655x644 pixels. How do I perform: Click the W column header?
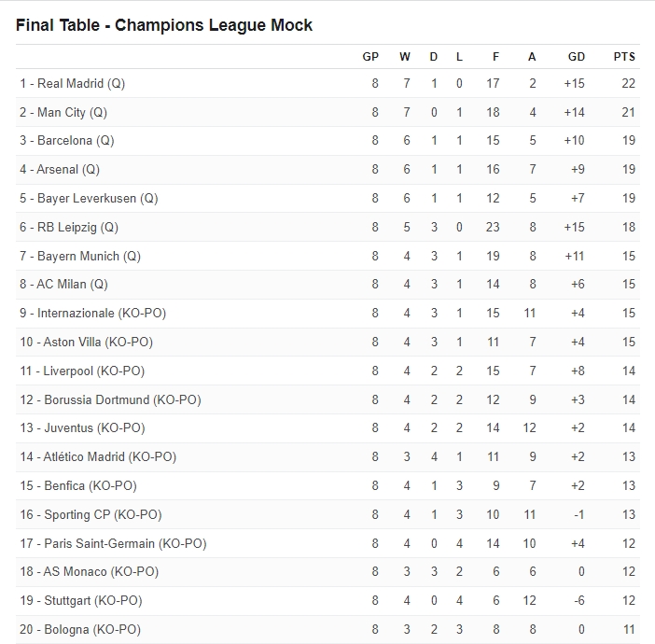[404, 56]
